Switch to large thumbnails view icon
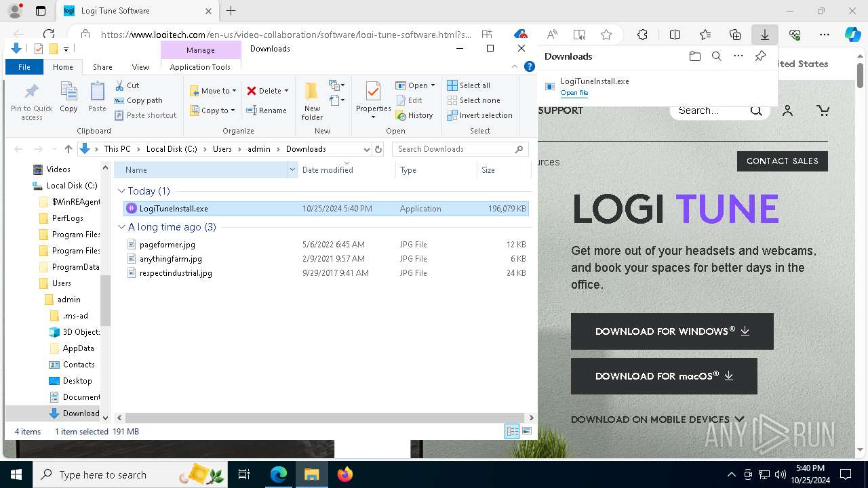Image resolution: width=868 pixels, height=488 pixels. (527, 431)
